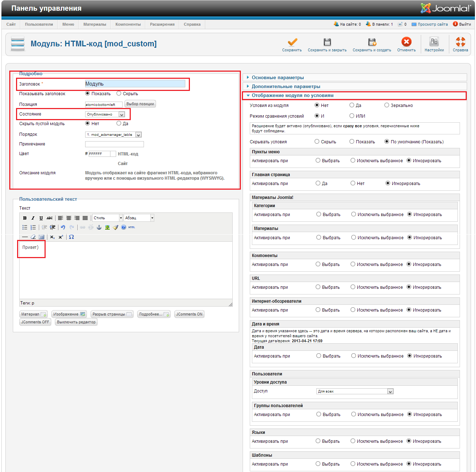Click the red Отменить icon
This screenshot has width=476, height=472.
click(x=407, y=42)
